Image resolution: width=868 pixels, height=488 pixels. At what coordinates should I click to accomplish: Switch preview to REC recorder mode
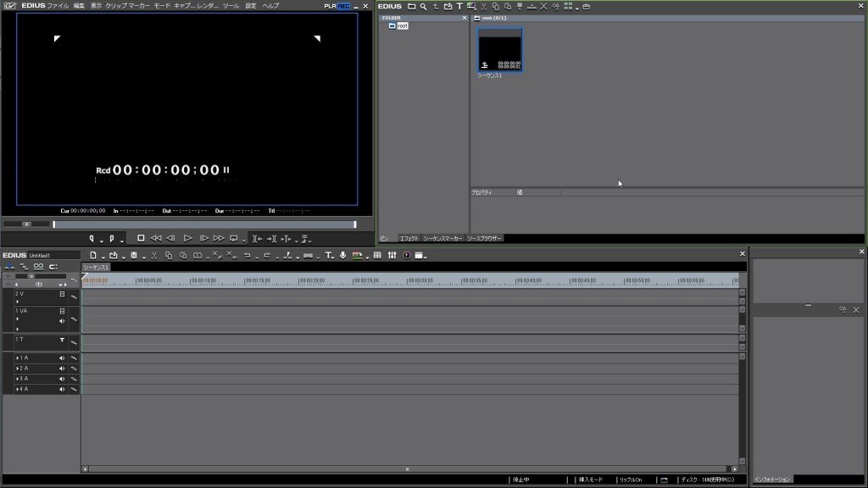pyautogui.click(x=344, y=6)
